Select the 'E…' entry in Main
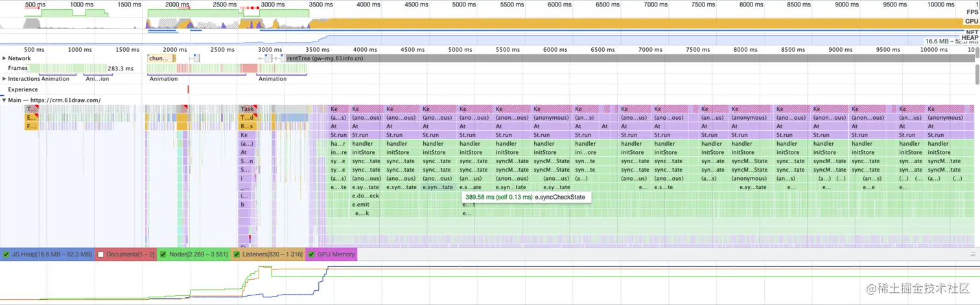Viewport: 980px width, 305px height. [x=31, y=118]
